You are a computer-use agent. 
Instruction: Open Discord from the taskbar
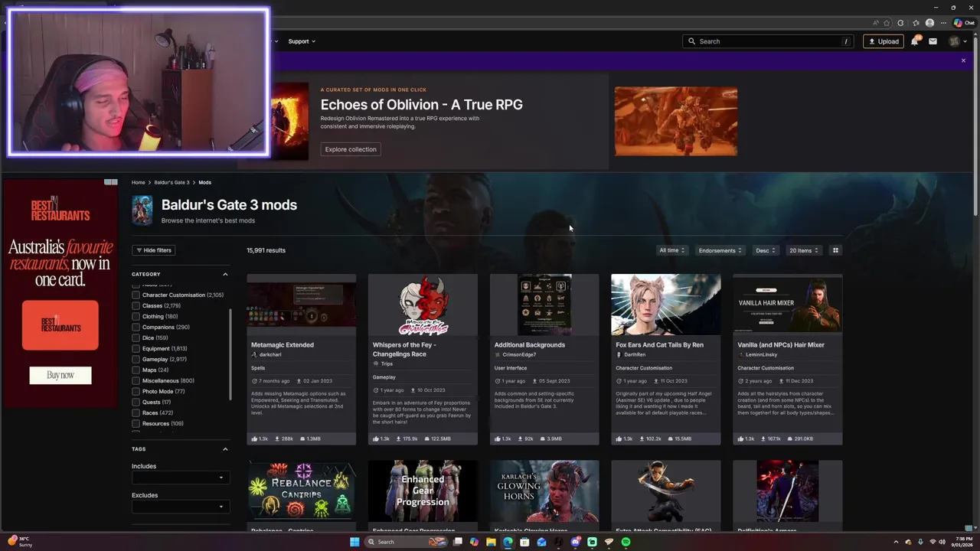point(575,542)
